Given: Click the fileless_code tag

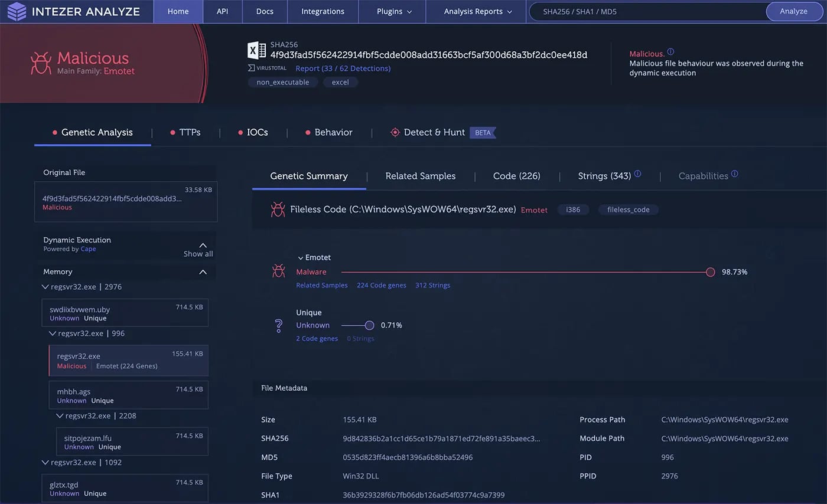Looking at the screenshot, I should [628, 210].
